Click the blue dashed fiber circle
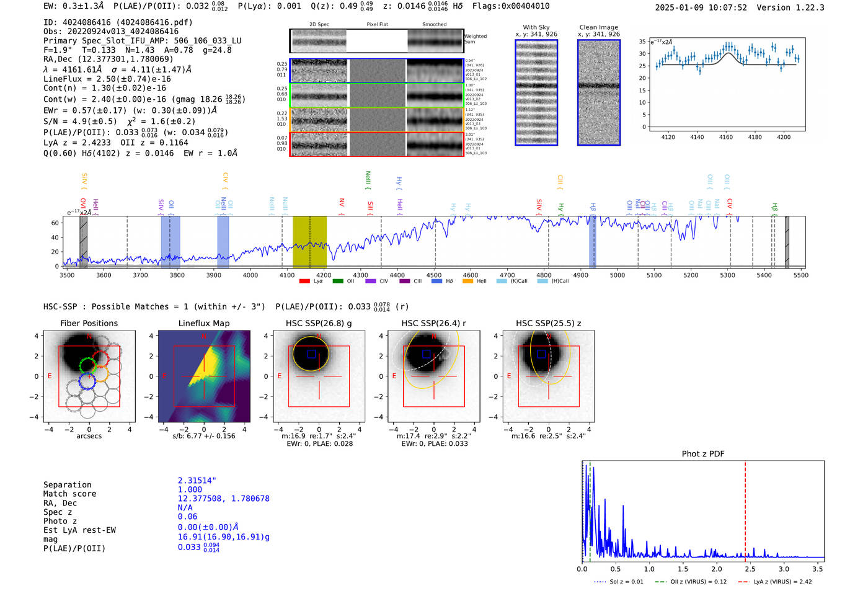This screenshot has height=591, width=868. (87, 381)
